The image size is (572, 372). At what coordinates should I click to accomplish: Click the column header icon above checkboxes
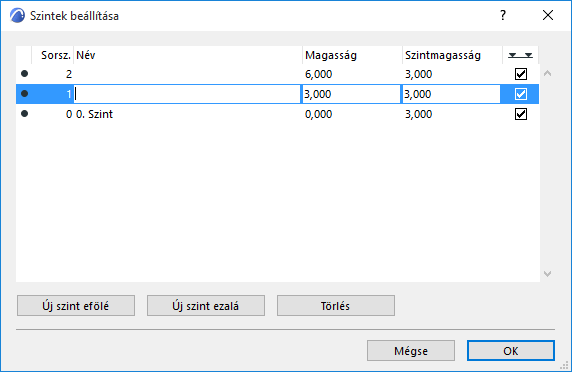pyautogui.click(x=521, y=55)
